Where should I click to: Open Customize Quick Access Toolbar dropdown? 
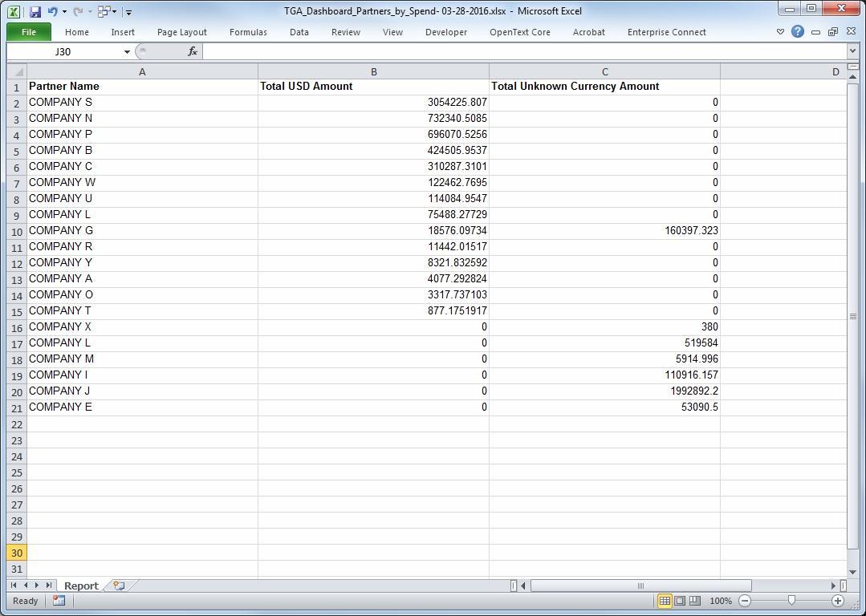[128, 12]
